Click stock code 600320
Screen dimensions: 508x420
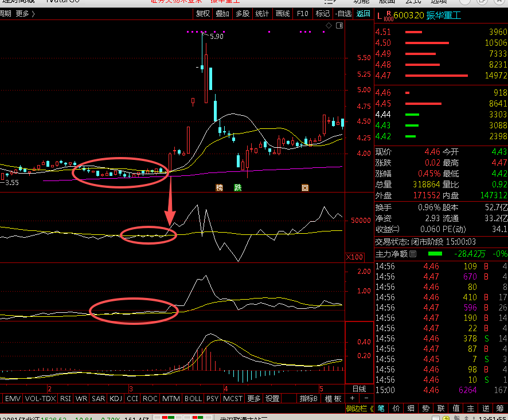click(409, 15)
